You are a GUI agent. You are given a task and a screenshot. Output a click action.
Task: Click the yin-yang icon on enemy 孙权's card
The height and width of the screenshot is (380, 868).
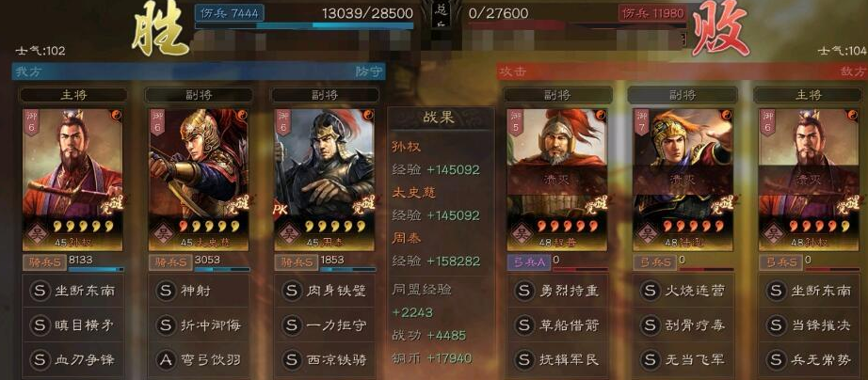[853, 116]
